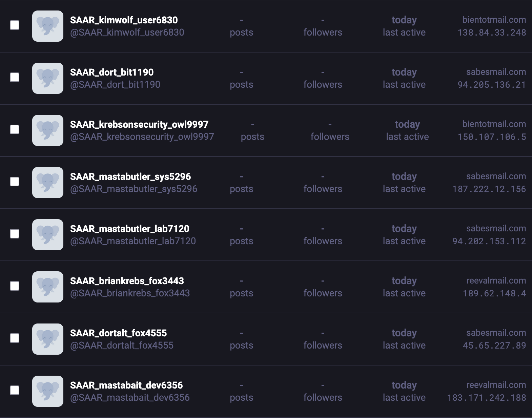Viewport: 532px width, 418px height.
Task: Click the SAAR_dortalt_fox4555 avatar
Action: (x=48, y=339)
